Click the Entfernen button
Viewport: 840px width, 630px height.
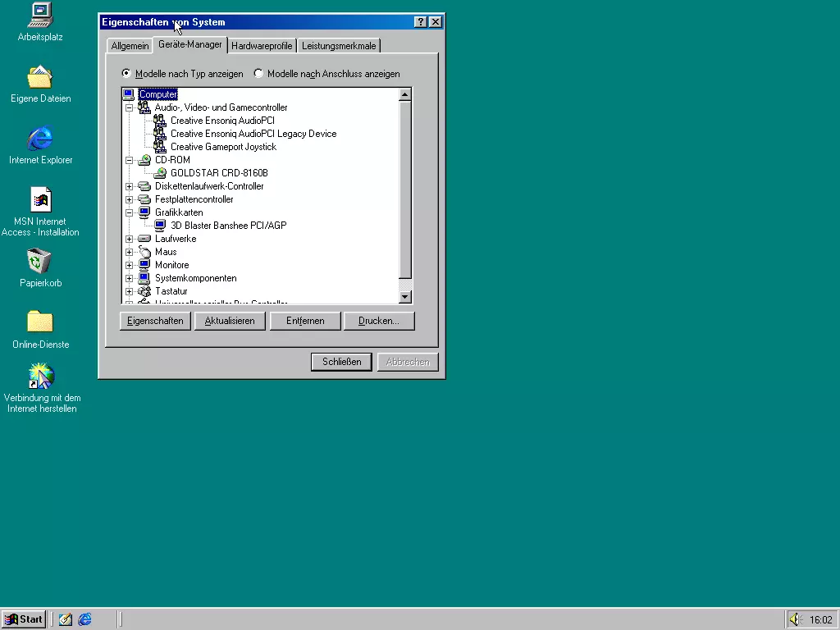tap(305, 321)
